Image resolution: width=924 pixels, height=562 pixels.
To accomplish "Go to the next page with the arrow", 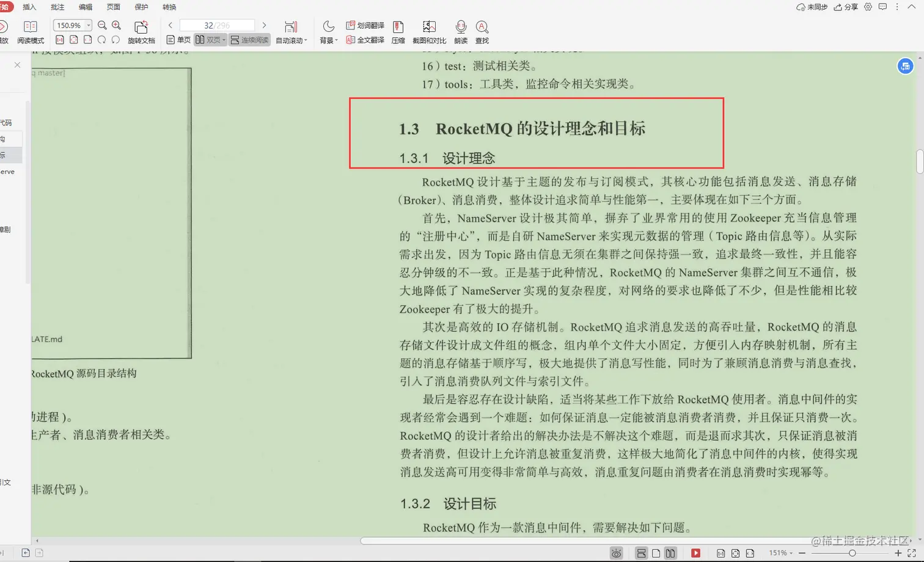I will [x=264, y=25].
